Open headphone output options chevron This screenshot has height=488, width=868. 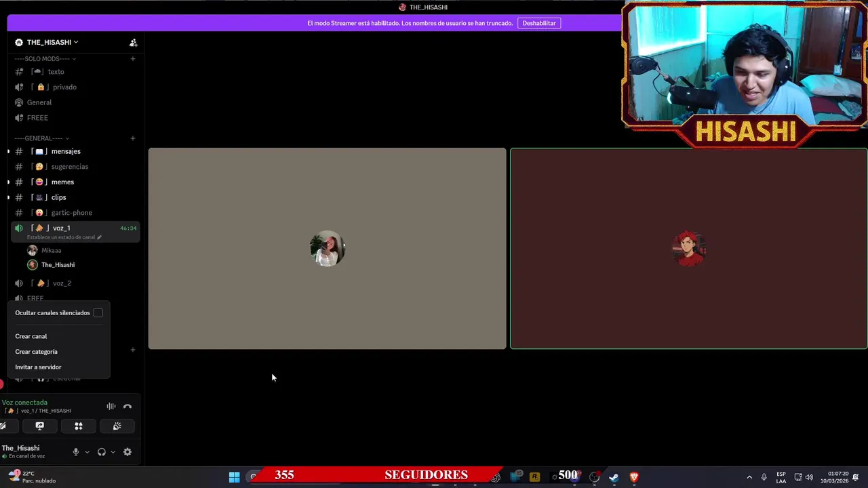(113, 452)
